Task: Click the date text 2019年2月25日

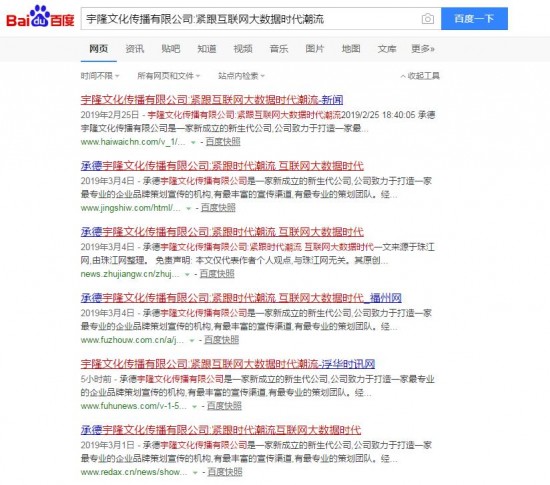Action: [110, 115]
